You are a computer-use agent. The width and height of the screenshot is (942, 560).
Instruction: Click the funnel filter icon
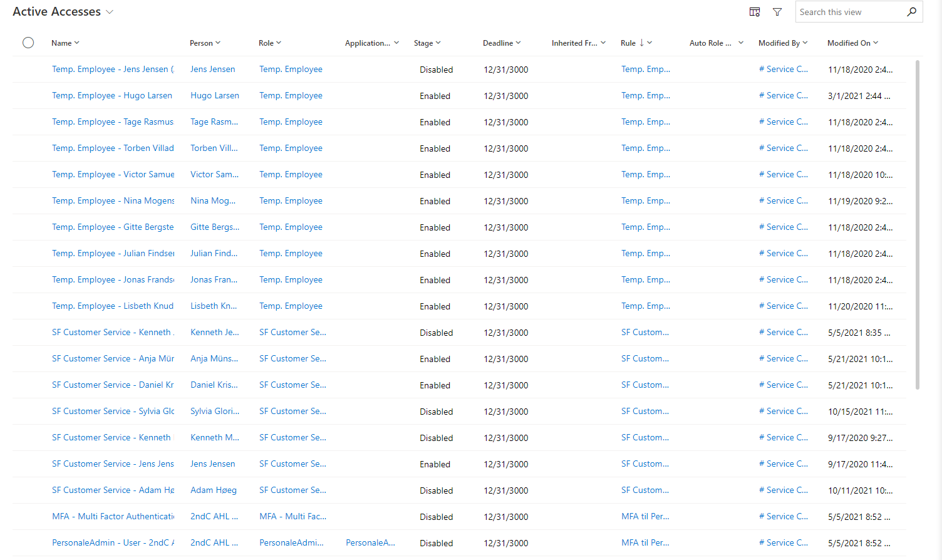777,12
